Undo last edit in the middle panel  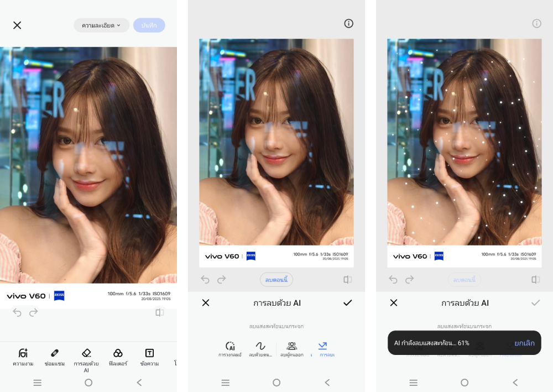point(205,280)
